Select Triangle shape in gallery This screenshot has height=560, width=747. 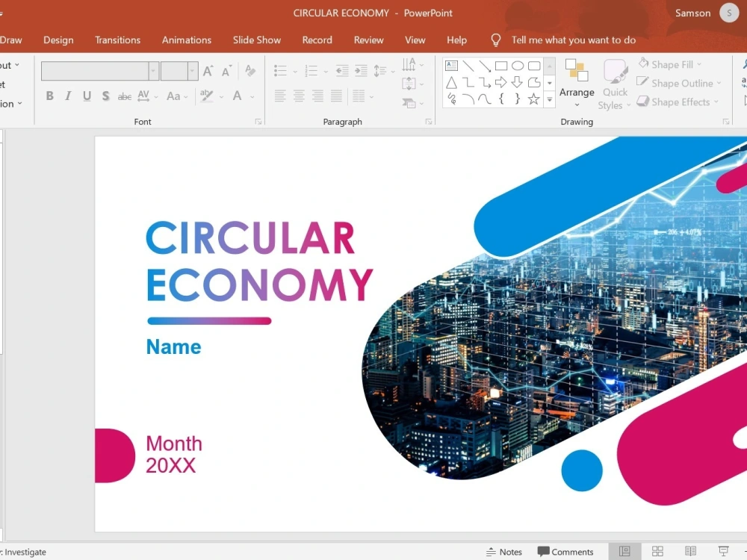[451, 83]
